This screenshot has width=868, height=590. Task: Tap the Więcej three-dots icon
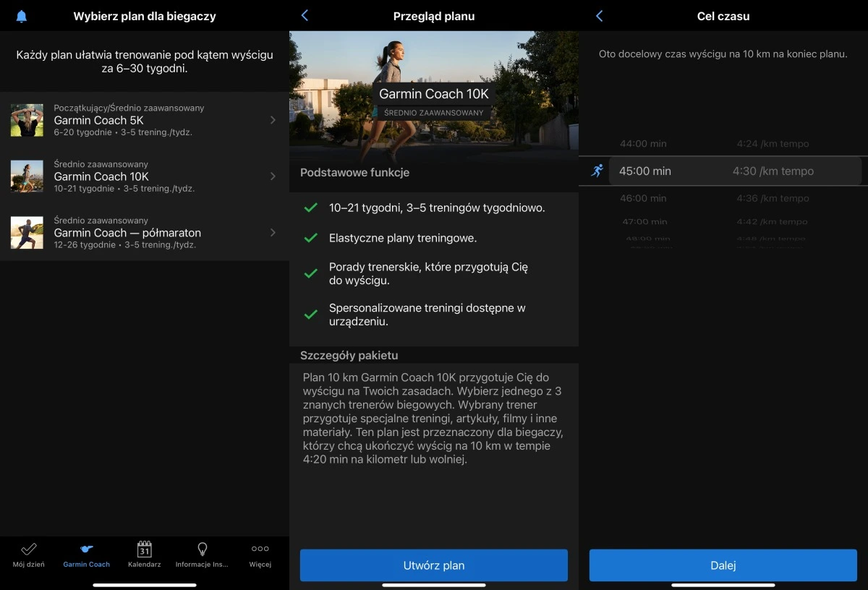coord(259,549)
